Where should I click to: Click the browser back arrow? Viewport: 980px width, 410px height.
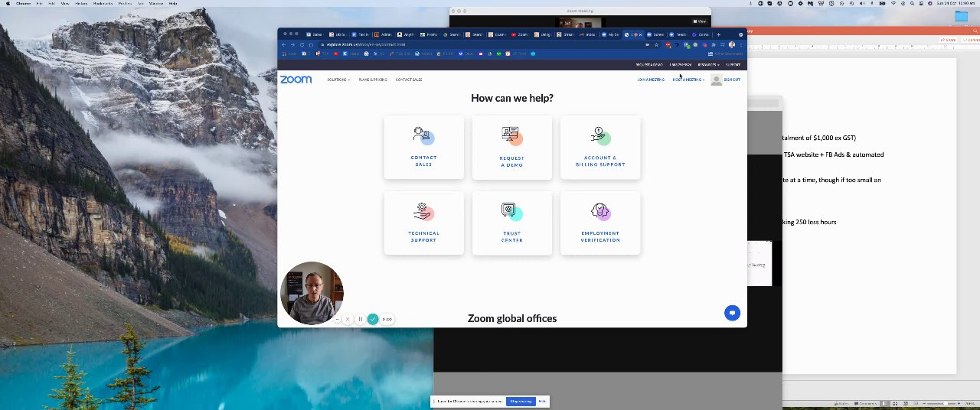coord(284,44)
